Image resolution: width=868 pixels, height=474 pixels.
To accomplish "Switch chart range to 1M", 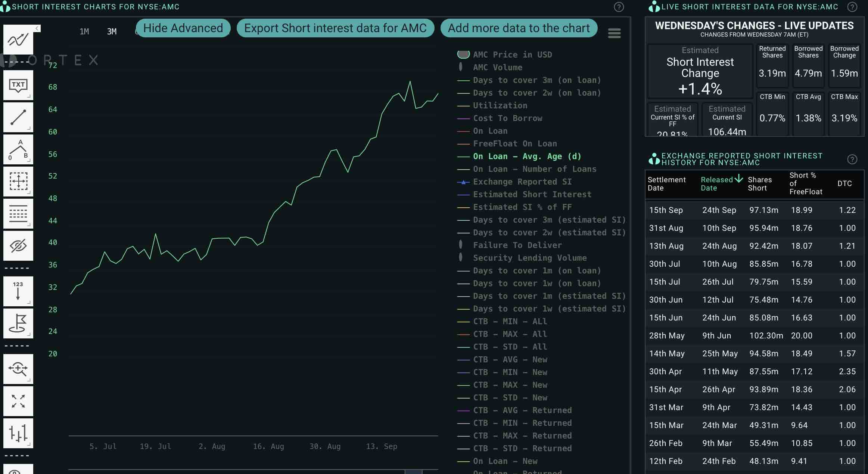I will coord(84,32).
